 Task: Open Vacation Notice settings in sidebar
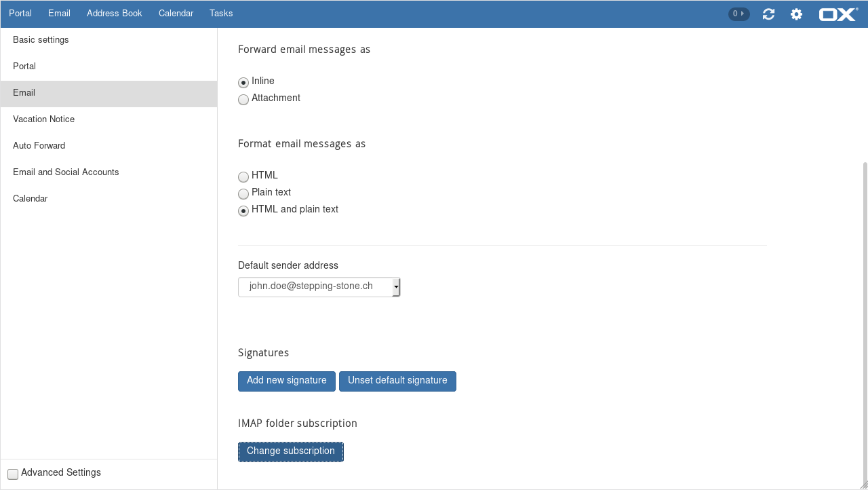(x=44, y=119)
